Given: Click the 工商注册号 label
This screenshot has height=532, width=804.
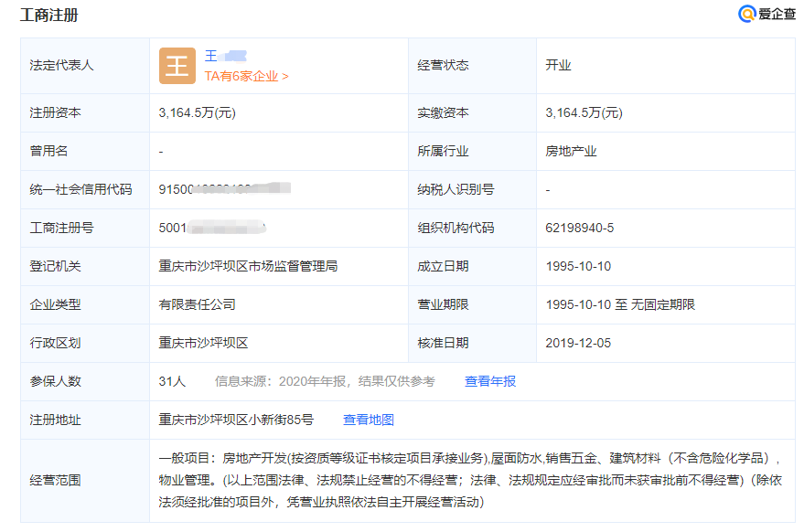Looking at the screenshot, I should tap(61, 228).
